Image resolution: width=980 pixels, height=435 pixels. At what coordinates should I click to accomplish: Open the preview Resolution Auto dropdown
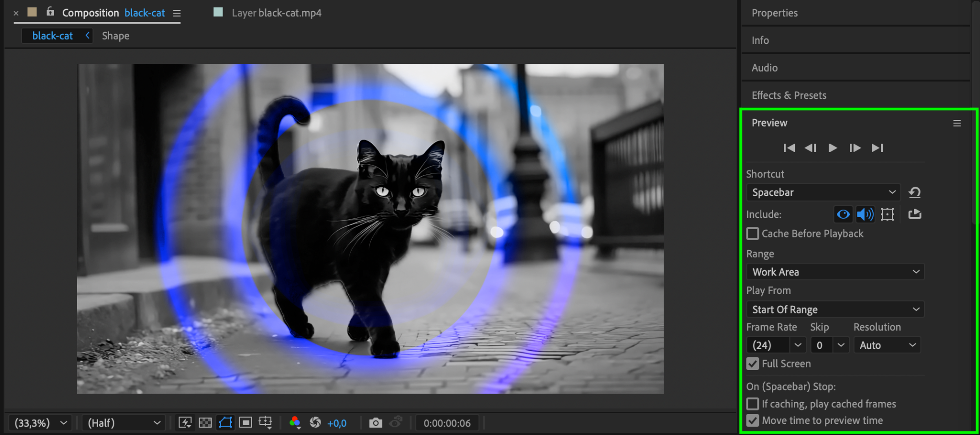887,345
